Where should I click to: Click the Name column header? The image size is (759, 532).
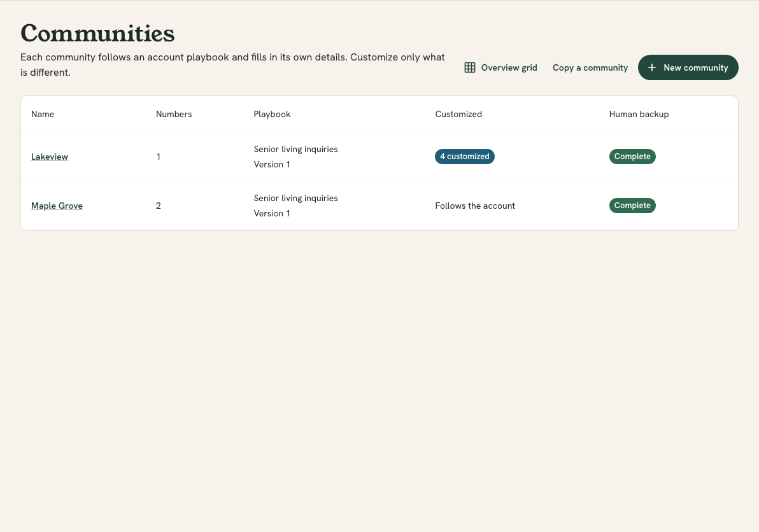coord(43,114)
